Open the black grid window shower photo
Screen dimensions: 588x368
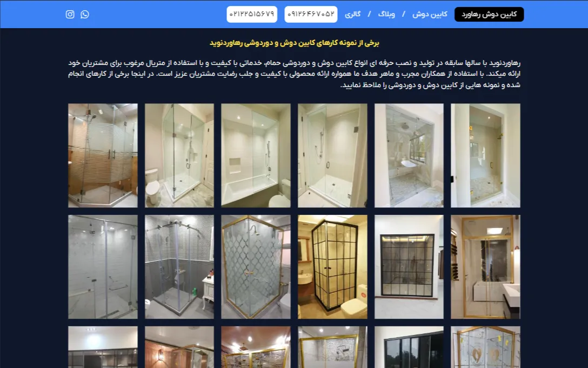(x=409, y=267)
